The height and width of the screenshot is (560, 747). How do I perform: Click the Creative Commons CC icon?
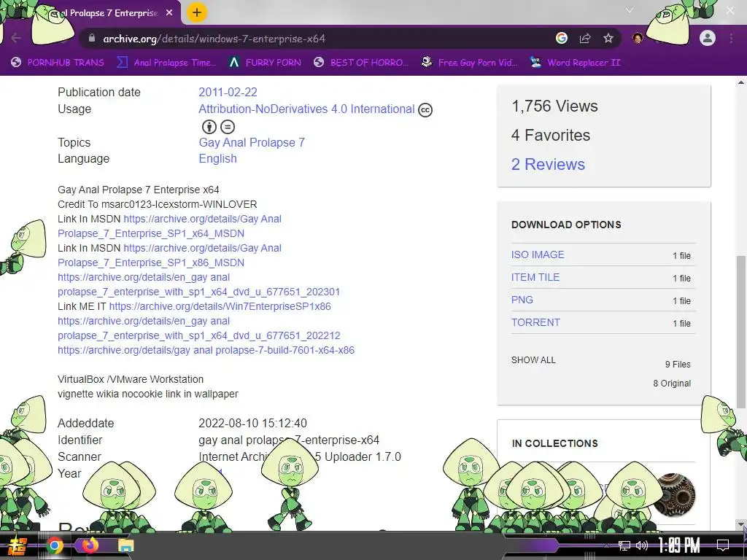click(x=425, y=110)
